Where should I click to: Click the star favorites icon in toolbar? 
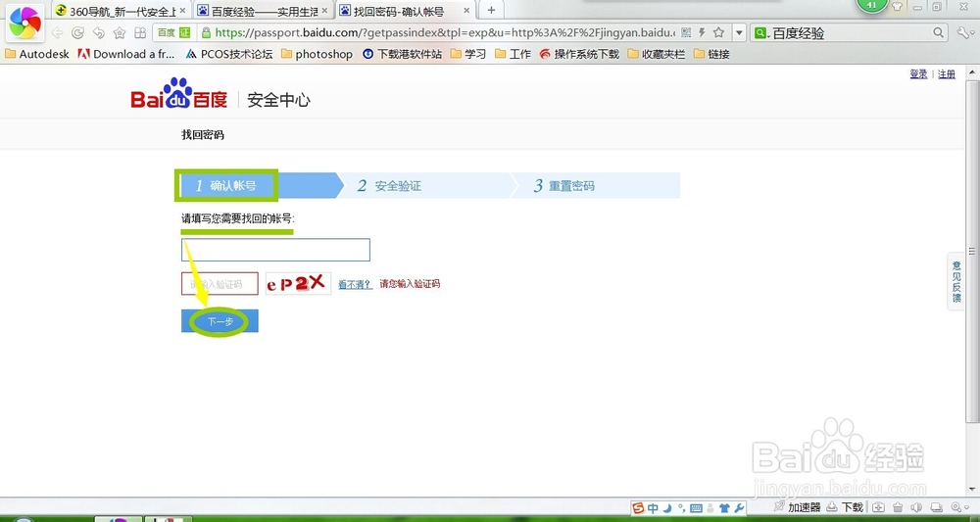[120, 33]
